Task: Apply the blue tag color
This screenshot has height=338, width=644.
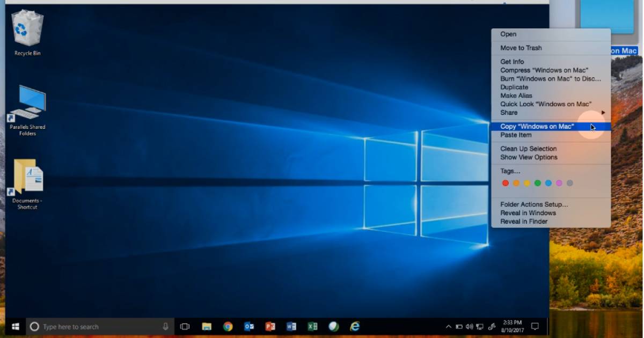Action: click(548, 183)
